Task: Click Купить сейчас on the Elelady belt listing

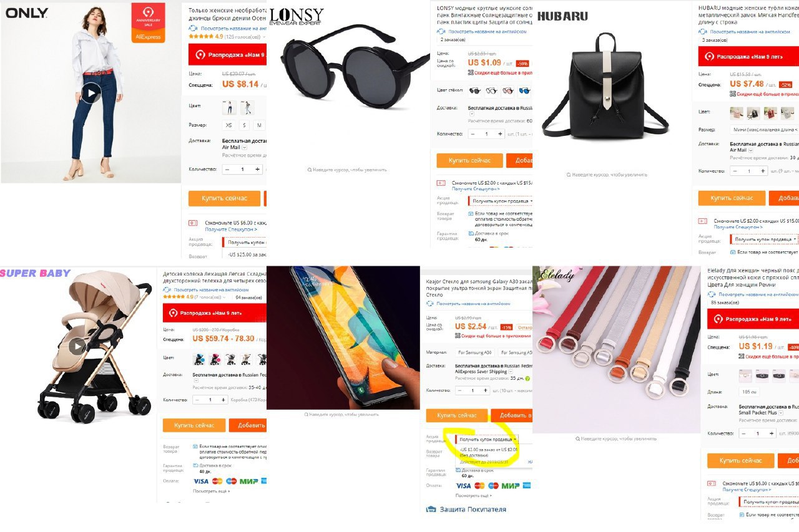Action: pos(740,461)
